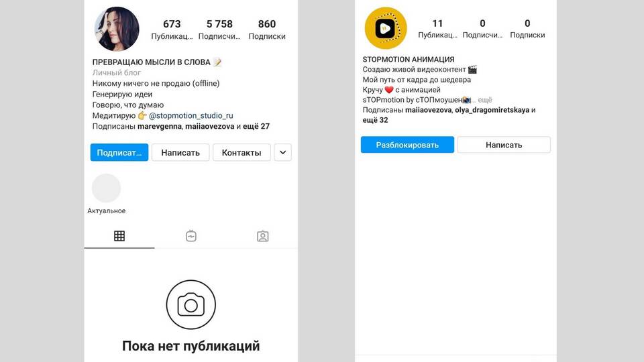The width and height of the screenshot is (644, 362).
Task: Click Написать on the left profile
Action: (x=180, y=152)
